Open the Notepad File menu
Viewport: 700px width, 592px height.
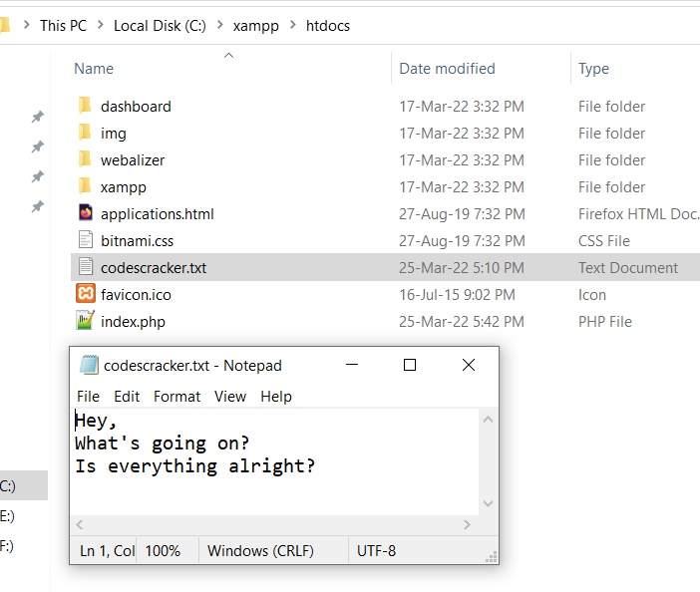click(x=88, y=396)
